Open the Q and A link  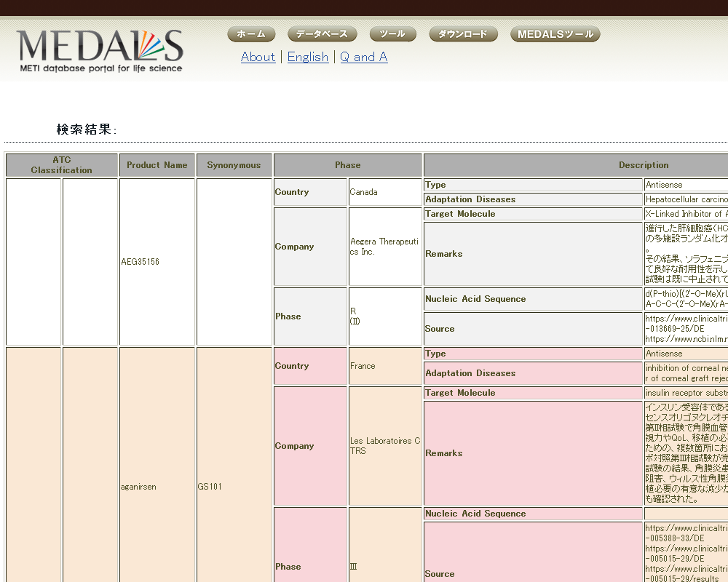tap(364, 57)
